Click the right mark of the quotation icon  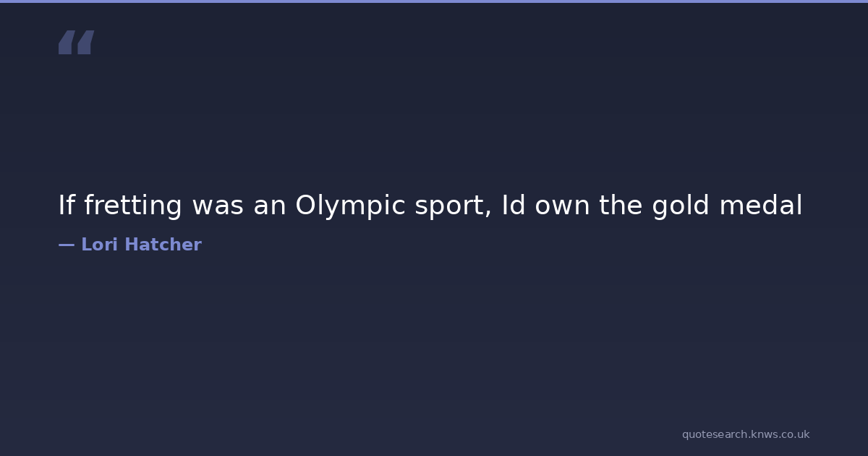click(x=85, y=43)
